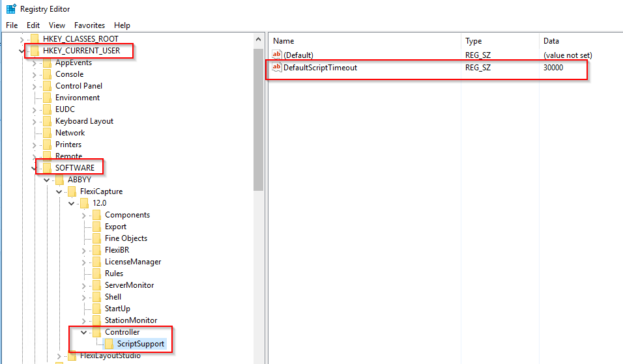Open the Favorites menu

pos(89,25)
